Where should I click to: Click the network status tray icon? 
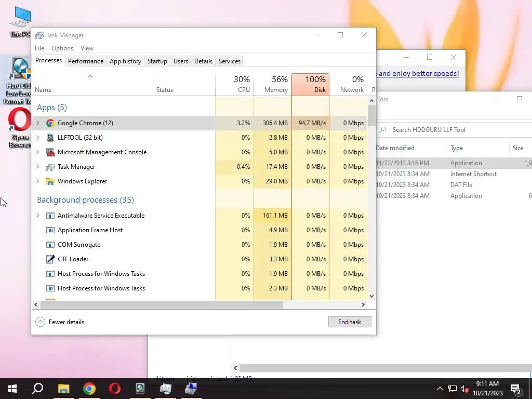[453, 389]
